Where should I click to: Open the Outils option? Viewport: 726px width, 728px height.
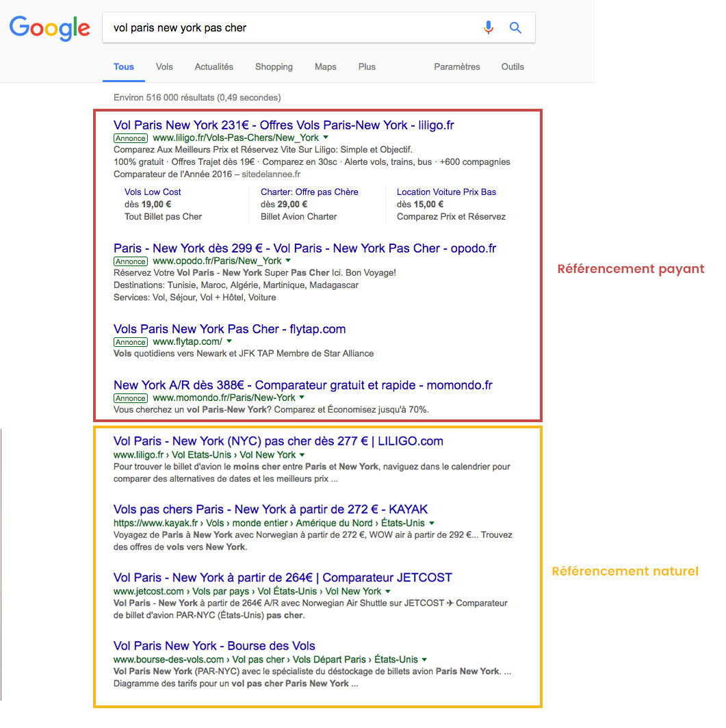513,67
